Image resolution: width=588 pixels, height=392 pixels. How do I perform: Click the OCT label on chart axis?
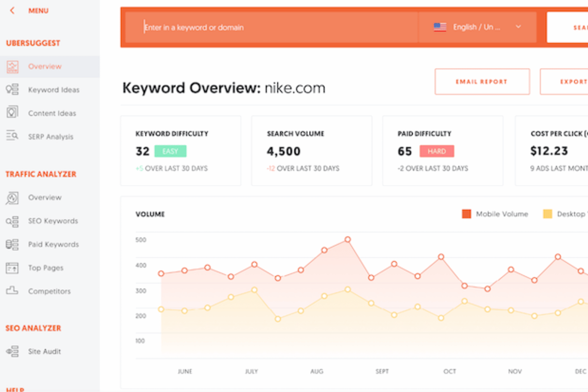449,371
